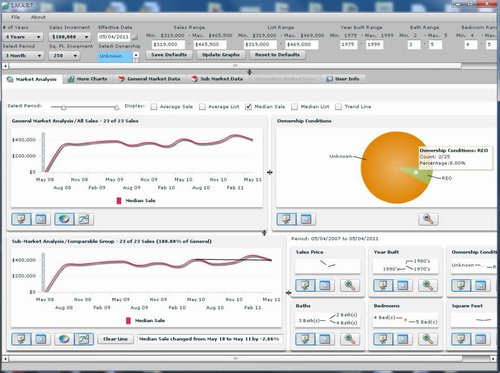This screenshot has width=500, height=373.
Task: Click pie chart icon under General Market Analysis
Action: click(x=64, y=219)
